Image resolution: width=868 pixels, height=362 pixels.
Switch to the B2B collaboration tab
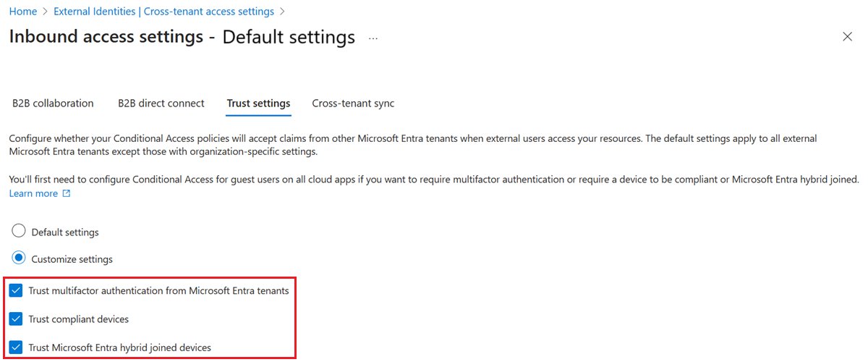pyautogui.click(x=53, y=104)
